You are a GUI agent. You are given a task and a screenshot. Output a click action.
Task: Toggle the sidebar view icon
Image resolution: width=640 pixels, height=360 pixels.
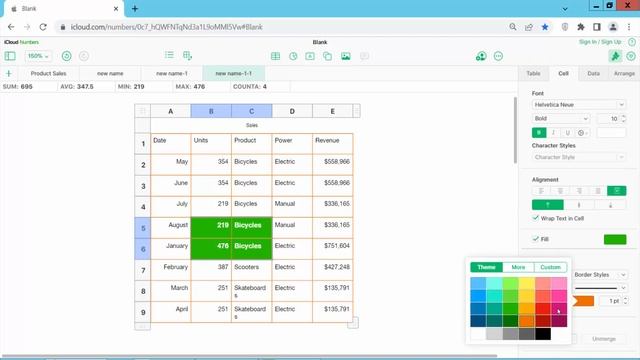pyautogui.click(x=10, y=56)
